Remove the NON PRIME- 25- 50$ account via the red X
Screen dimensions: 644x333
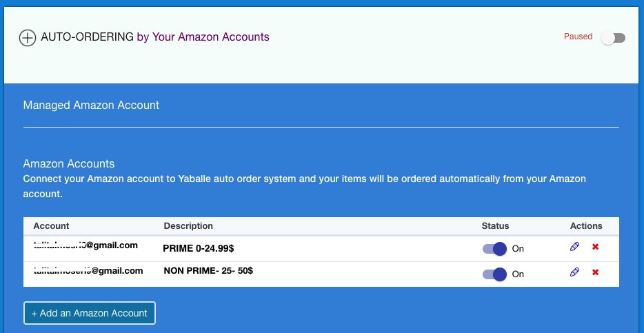595,272
